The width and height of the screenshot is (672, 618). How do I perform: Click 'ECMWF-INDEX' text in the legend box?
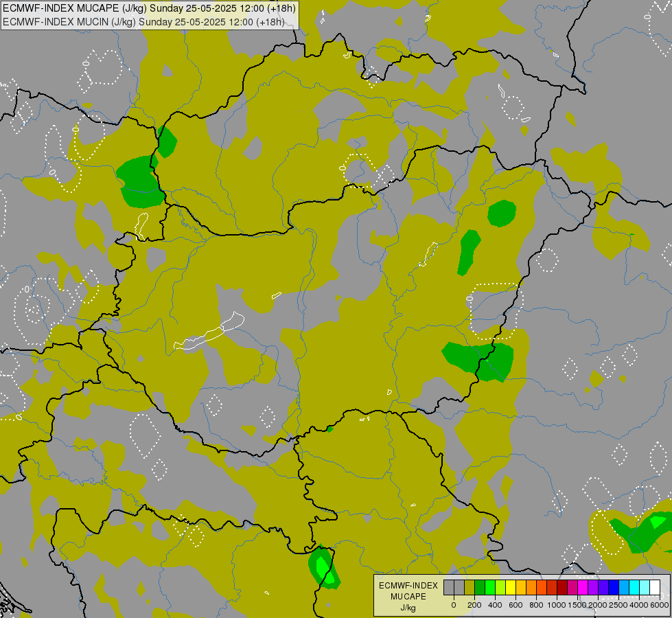[408, 586]
